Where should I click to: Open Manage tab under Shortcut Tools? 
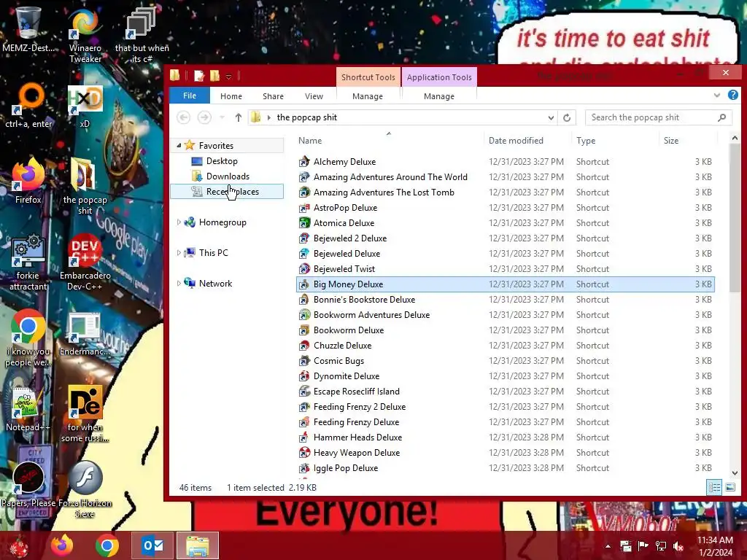[368, 96]
